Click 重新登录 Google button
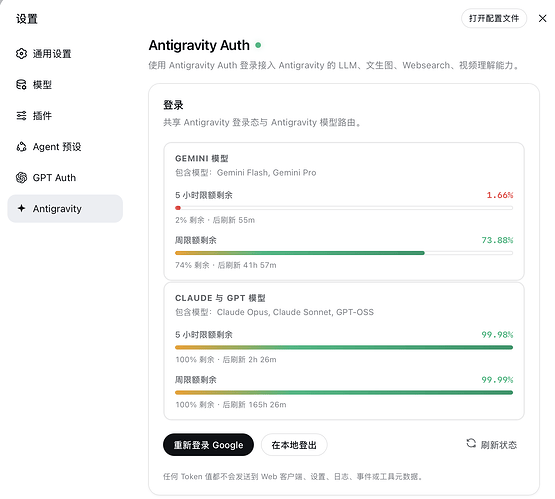 click(208, 444)
